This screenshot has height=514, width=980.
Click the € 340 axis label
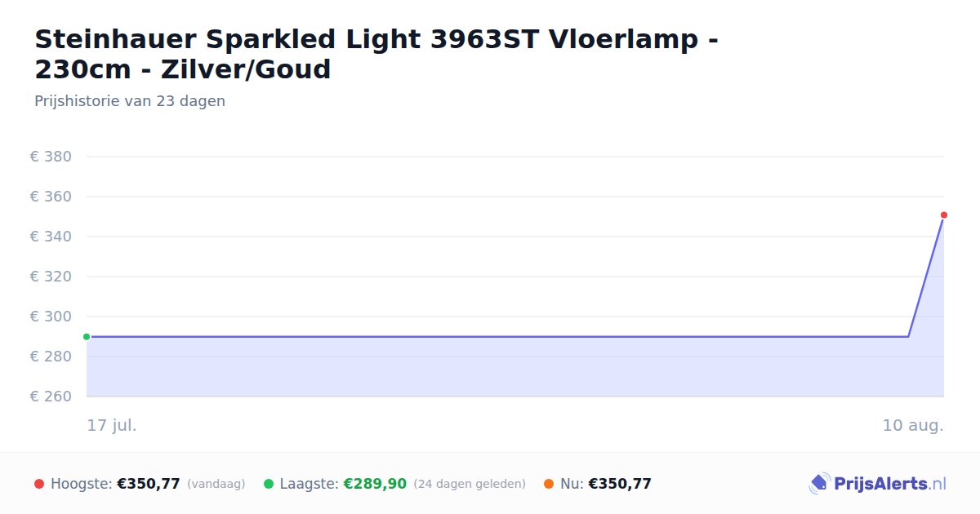pyautogui.click(x=51, y=237)
